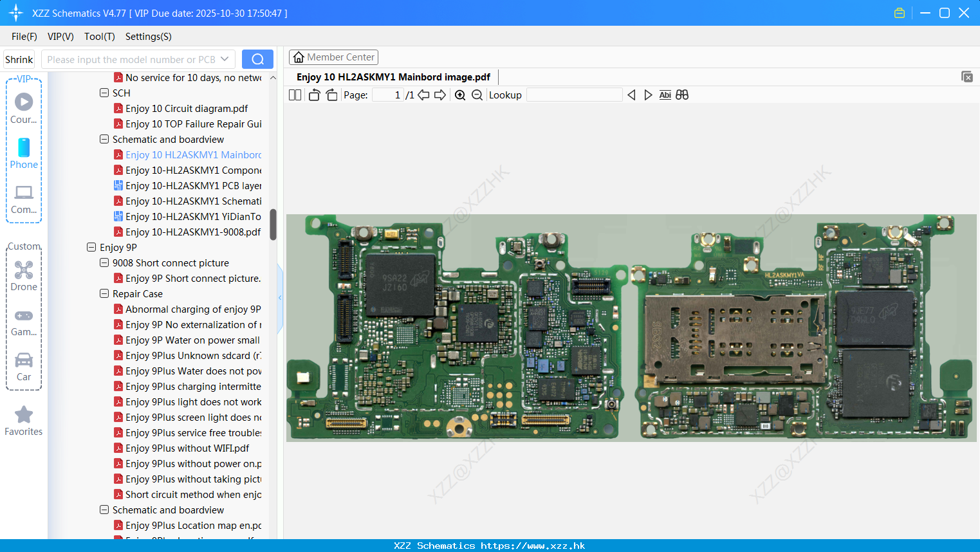Rotate page counterclockwise
The height and width of the screenshot is (552, 980).
click(x=314, y=95)
